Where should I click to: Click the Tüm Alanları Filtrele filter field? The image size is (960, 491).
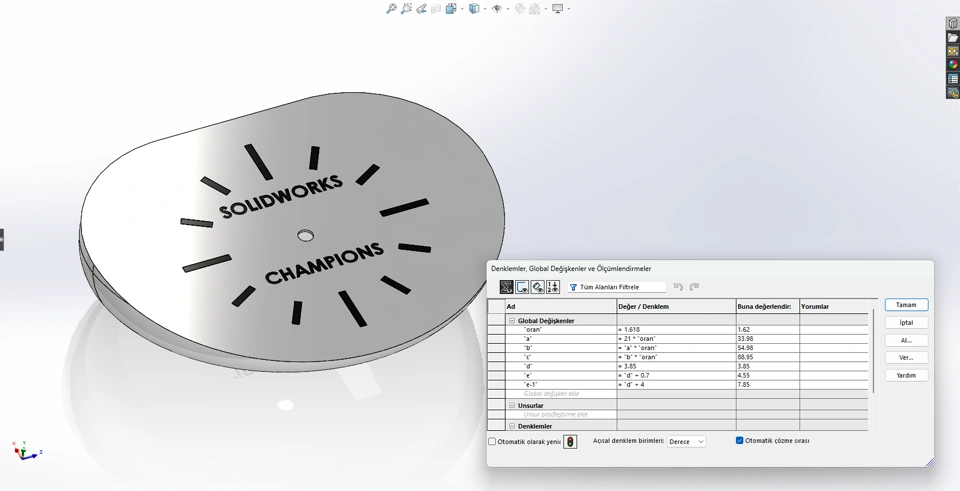(x=617, y=287)
